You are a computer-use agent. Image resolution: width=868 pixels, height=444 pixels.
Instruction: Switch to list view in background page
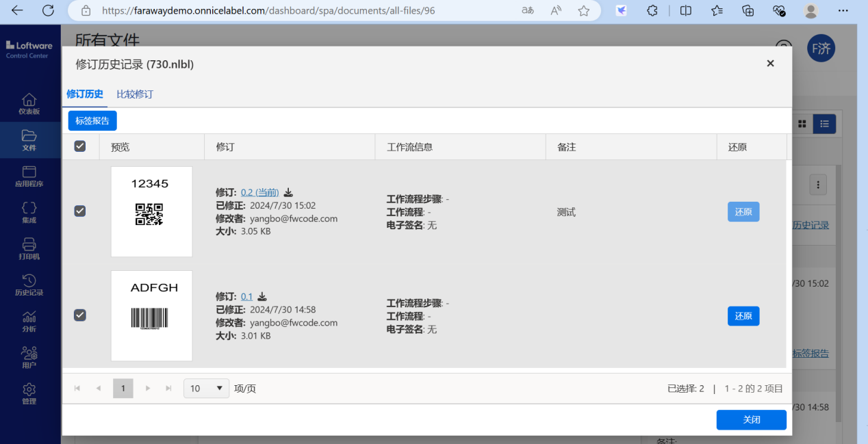click(x=824, y=124)
